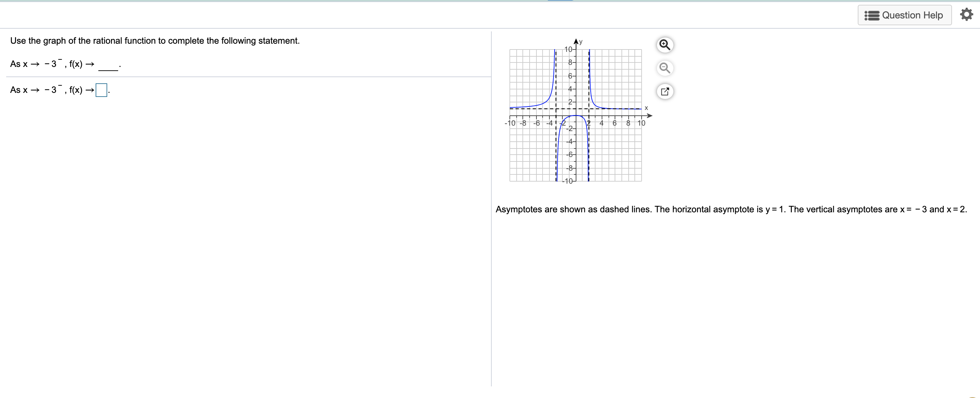
Task: Select the magnifier with minus sign
Action: pos(665,68)
